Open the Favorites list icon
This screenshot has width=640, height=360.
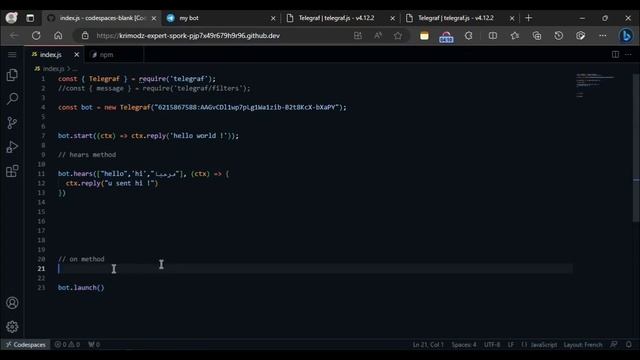(x=515, y=36)
